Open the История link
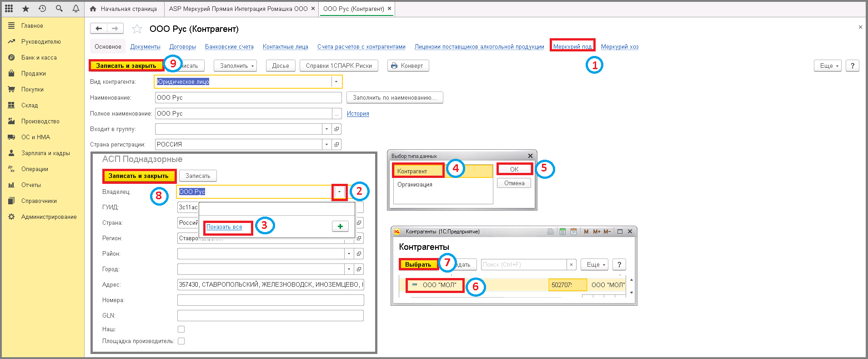Viewport: 868px width, 359px height. pos(358,114)
